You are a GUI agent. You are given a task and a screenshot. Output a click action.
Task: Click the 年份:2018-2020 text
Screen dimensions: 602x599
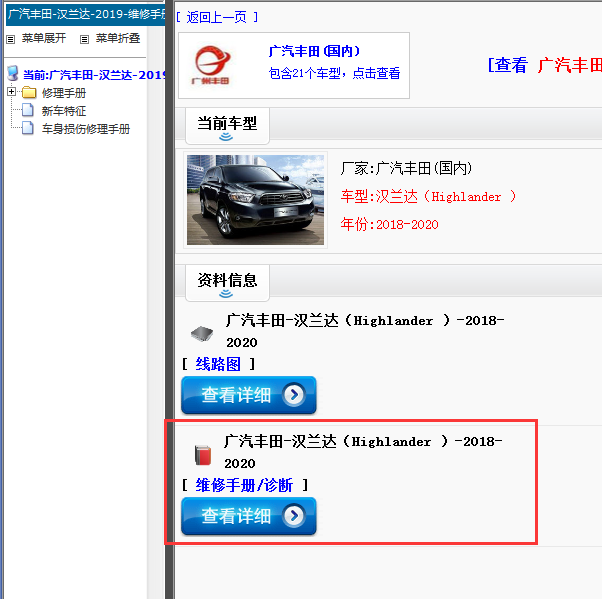[x=389, y=224]
